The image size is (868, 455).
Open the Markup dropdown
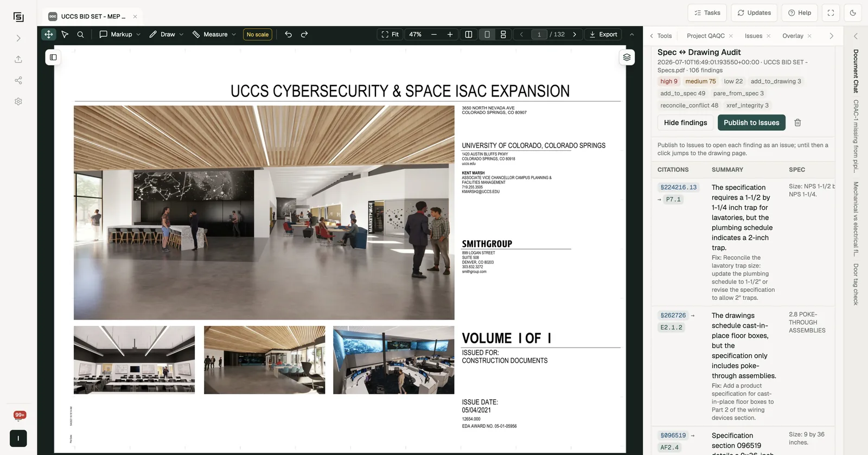click(120, 34)
